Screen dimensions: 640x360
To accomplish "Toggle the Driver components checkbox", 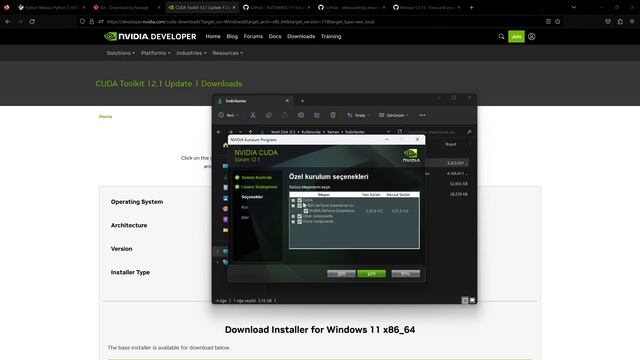I will point(300,222).
